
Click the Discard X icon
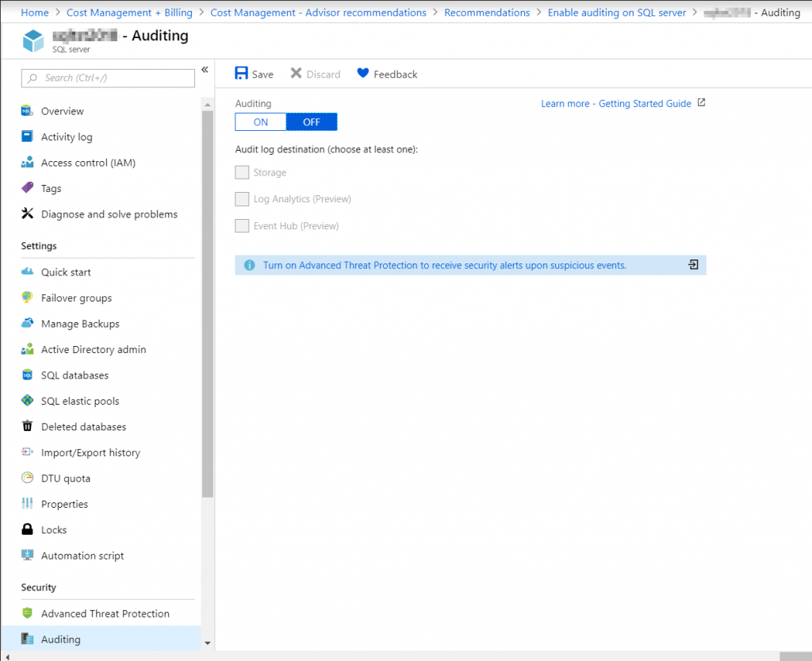(x=296, y=73)
